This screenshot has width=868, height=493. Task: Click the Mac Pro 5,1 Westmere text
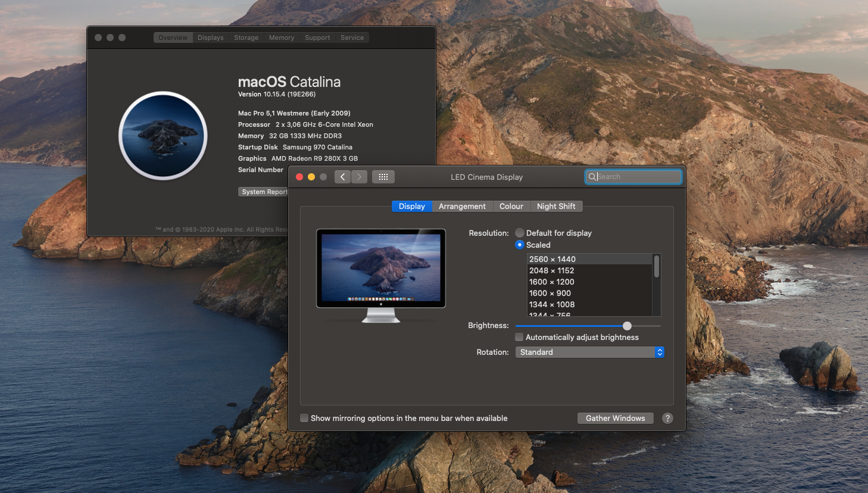click(x=294, y=113)
